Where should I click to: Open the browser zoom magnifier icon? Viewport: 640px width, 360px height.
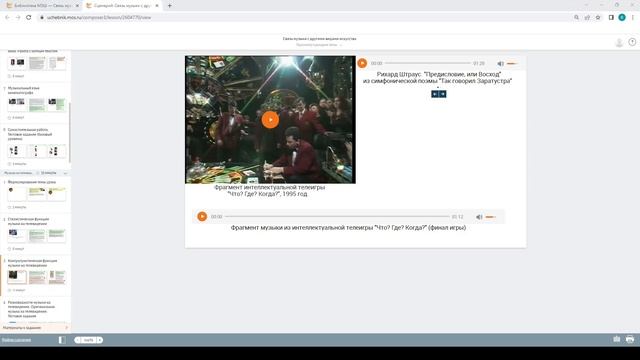(576, 18)
